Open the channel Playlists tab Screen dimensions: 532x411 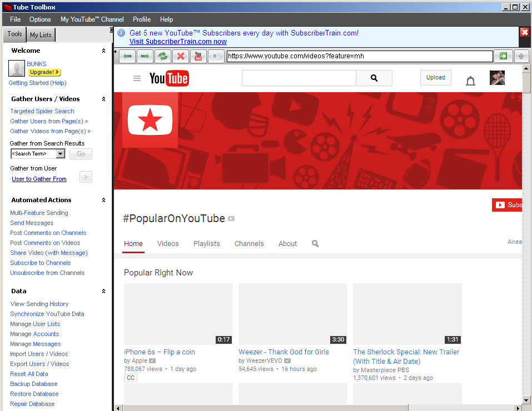coord(207,243)
